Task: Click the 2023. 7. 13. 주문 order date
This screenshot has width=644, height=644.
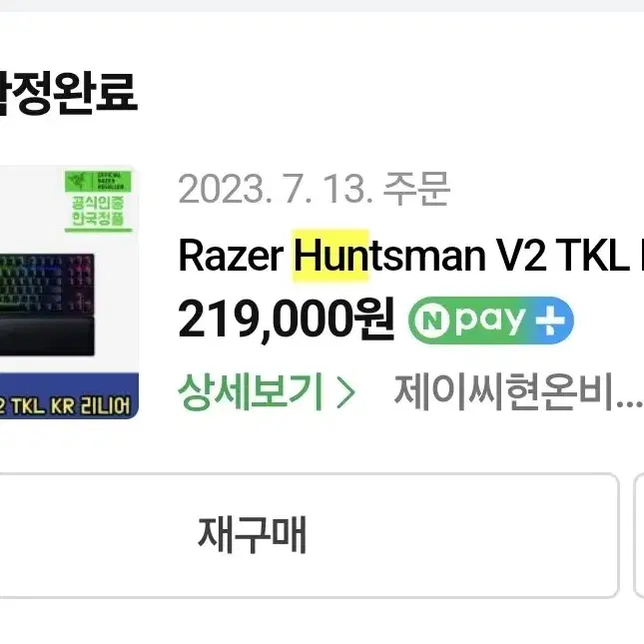Action: click(x=315, y=190)
